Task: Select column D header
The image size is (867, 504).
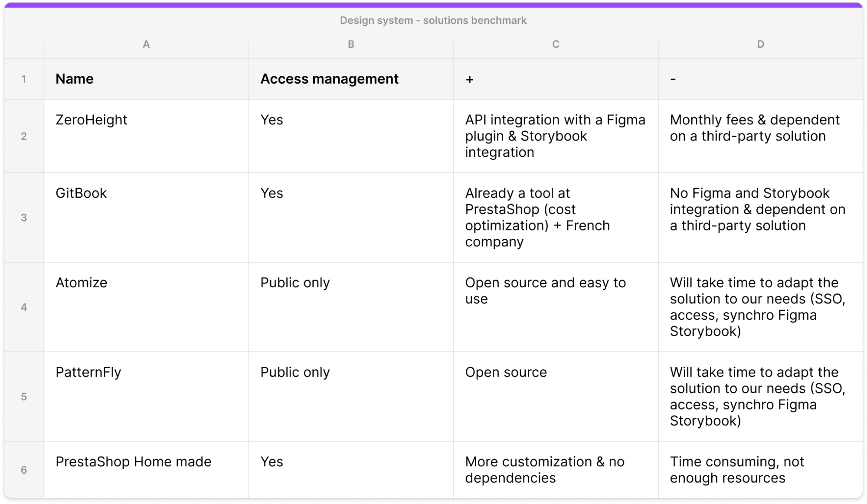Action: [760, 44]
